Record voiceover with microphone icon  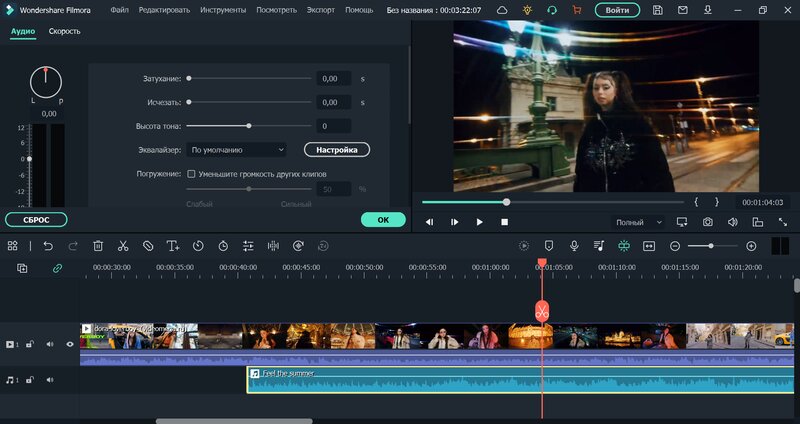point(574,246)
